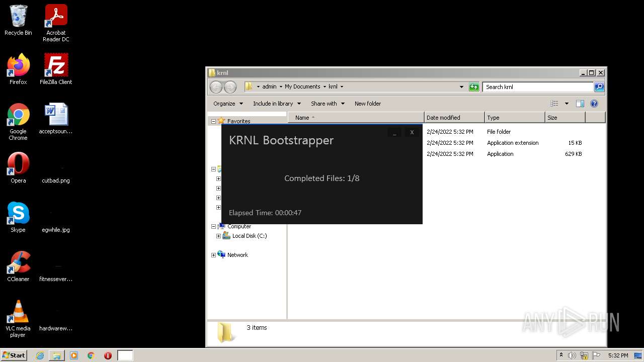
Task: Open Windows Explorer taskbar icon
Action: 57,355
